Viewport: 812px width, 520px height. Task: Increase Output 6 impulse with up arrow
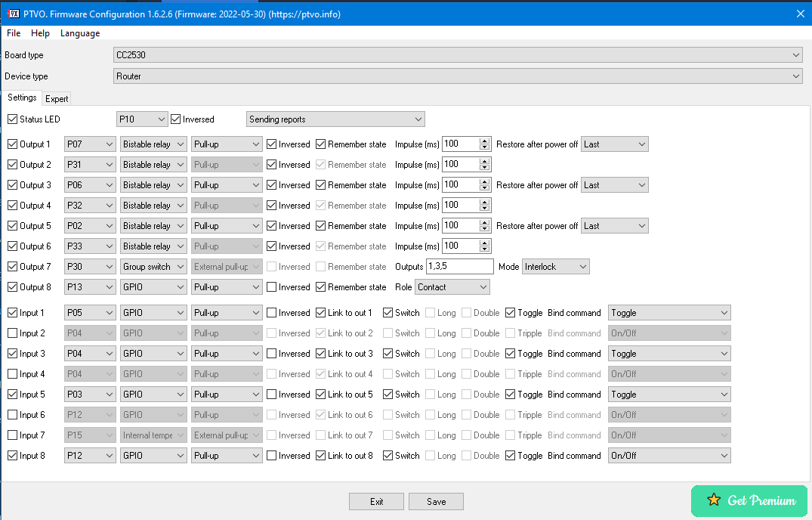[x=485, y=243]
